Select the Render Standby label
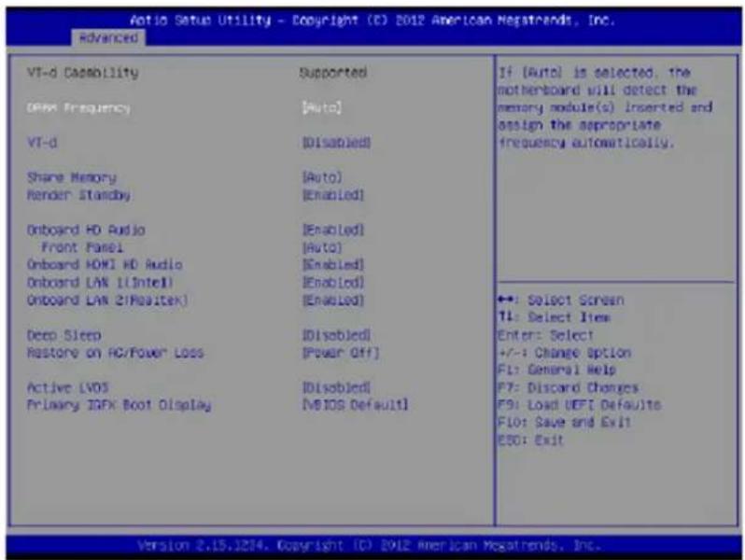 pyautogui.click(x=78, y=195)
